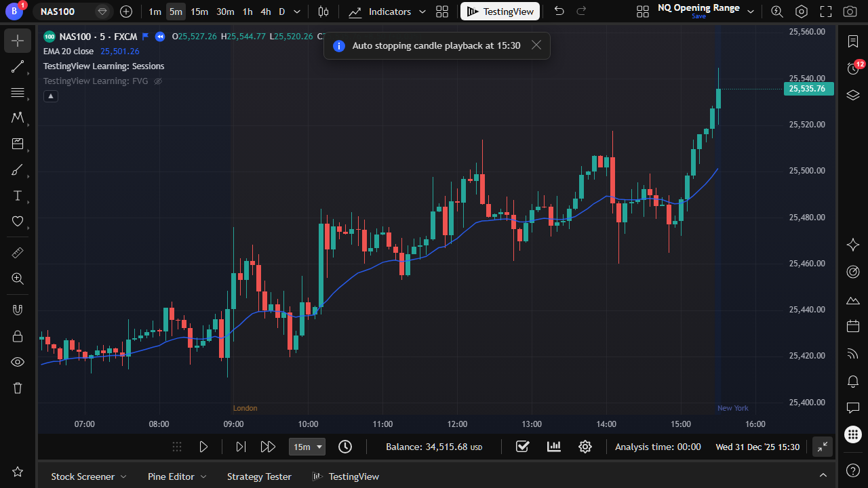Open chart settings hexagon icon
This screenshot has height=488, width=868.
(802, 12)
